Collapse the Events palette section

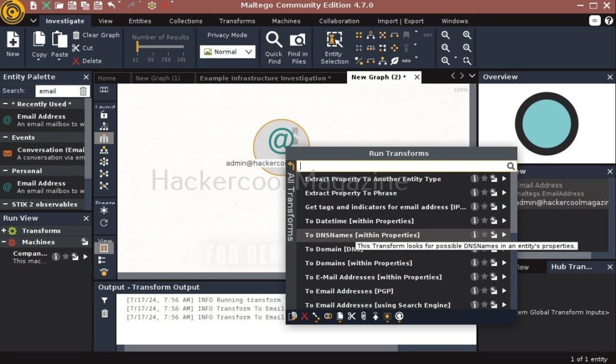pyautogui.click(x=5, y=137)
